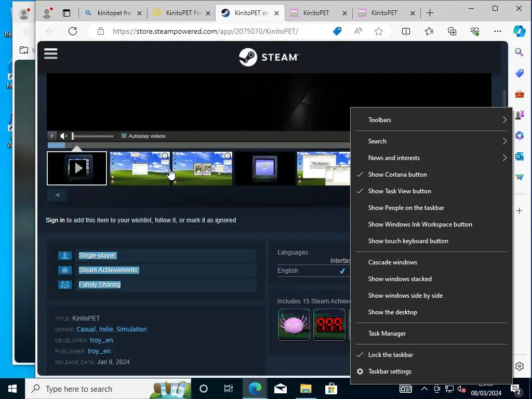Launch Copilot from Edge toolbar
The image size is (532, 399).
(x=519, y=31)
